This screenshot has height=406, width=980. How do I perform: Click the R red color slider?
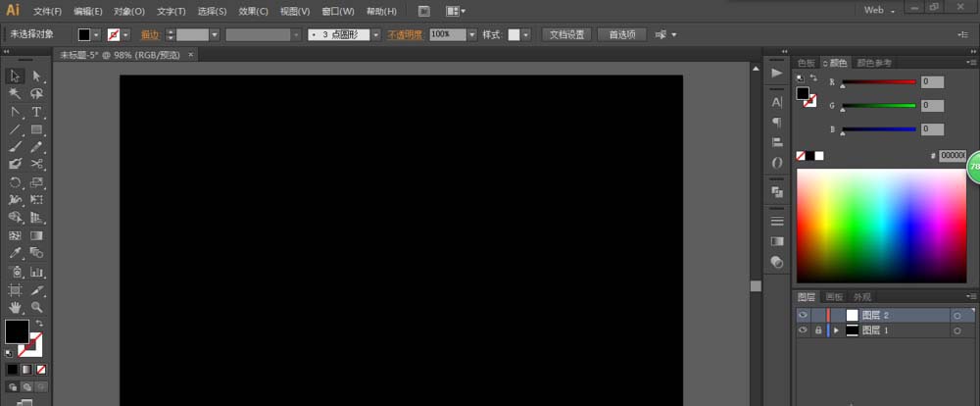[879, 82]
